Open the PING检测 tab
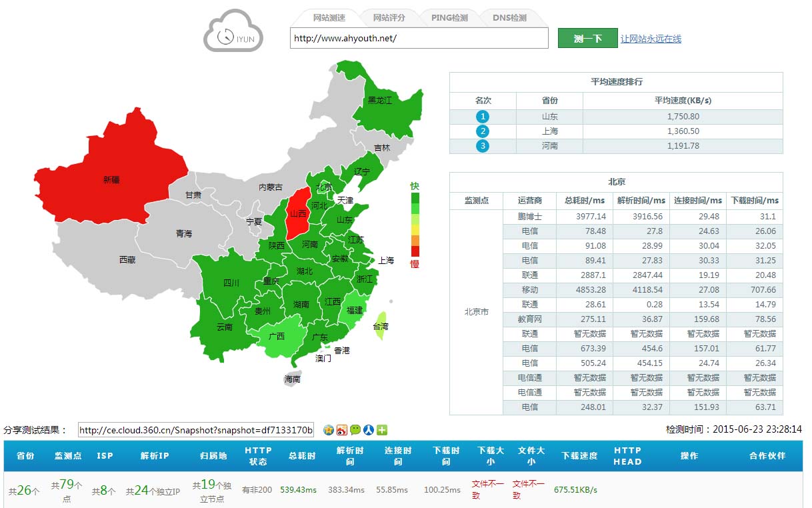This screenshot has width=812, height=508. click(x=449, y=18)
